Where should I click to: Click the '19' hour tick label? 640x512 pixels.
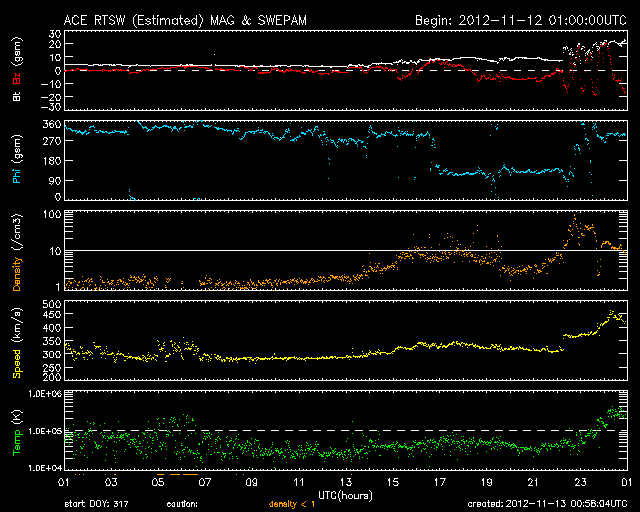pos(487,482)
